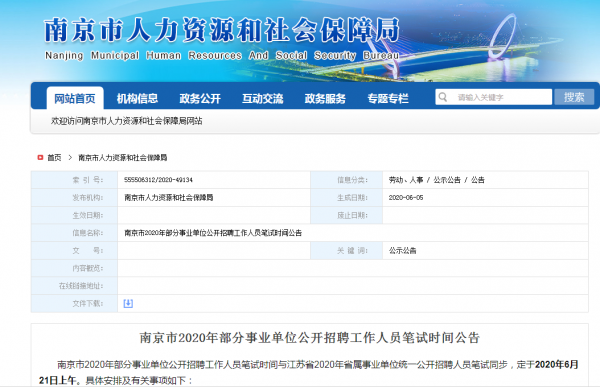600x387 pixels.
Task: Click the information name row announcement title
Action: (213, 233)
